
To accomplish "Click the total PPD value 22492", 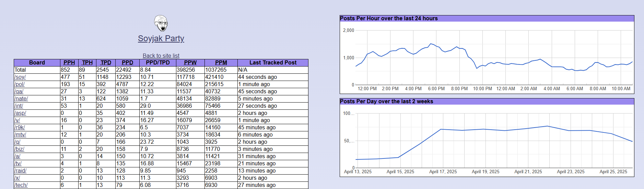I will (x=124, y=70).
